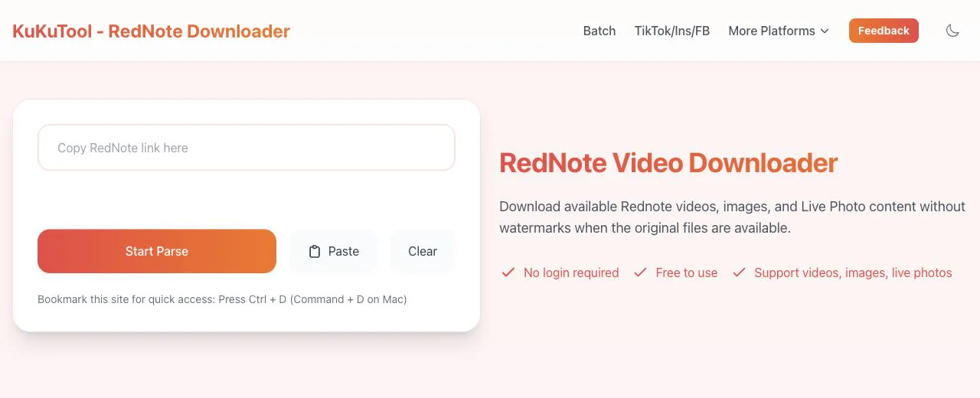Click the checkmark beside No login required

click(x=508, y=272)
